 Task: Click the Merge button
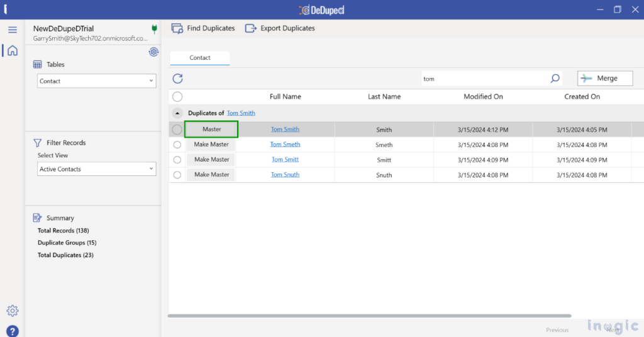[605, 79]
